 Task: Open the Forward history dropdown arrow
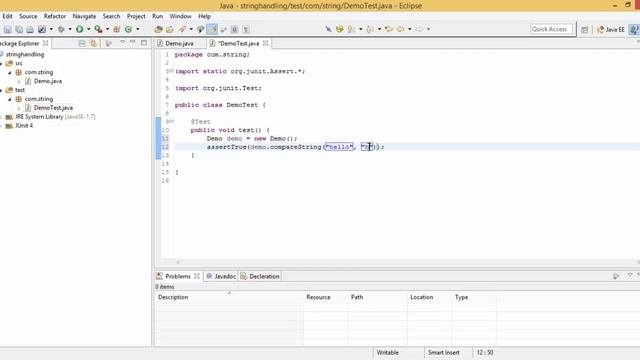coord(428,29)
